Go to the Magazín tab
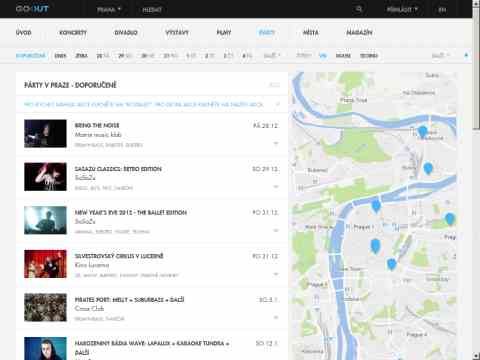 click(359, 33)
